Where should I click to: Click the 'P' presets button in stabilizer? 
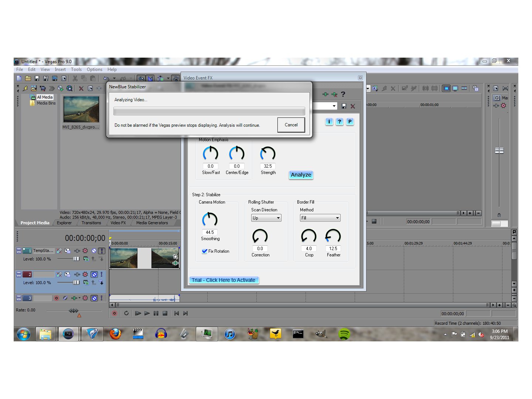click(x=350, y=122)
